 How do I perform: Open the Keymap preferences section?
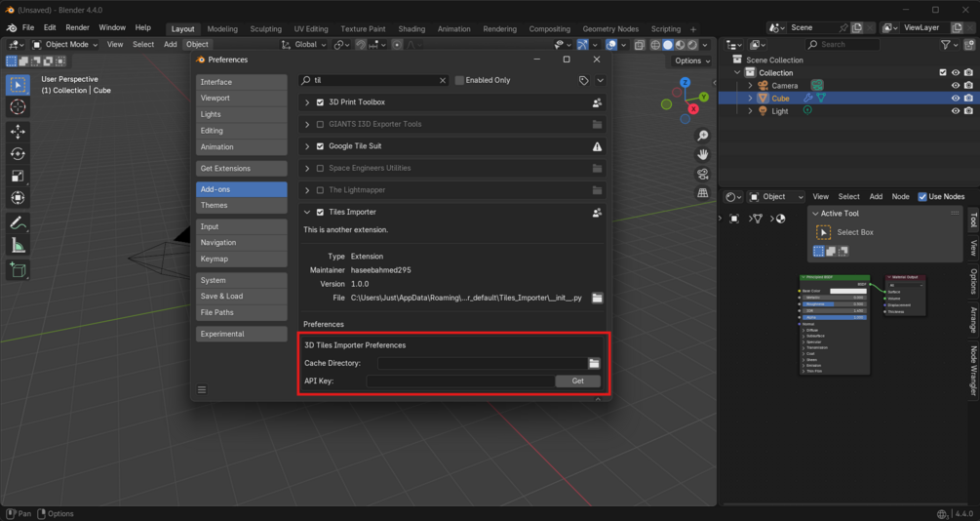coord(241,259)
